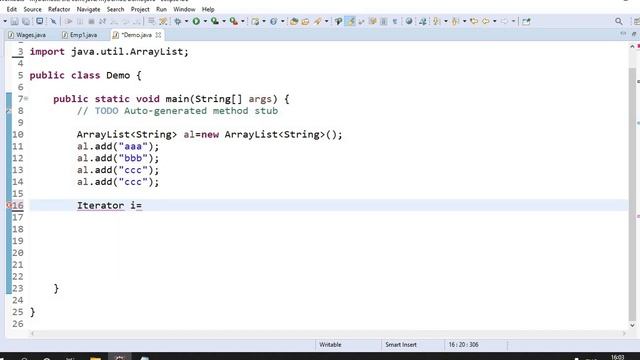Click the Writable status bar entry
This screenshot has width=640, height=360.
point(330,345)
